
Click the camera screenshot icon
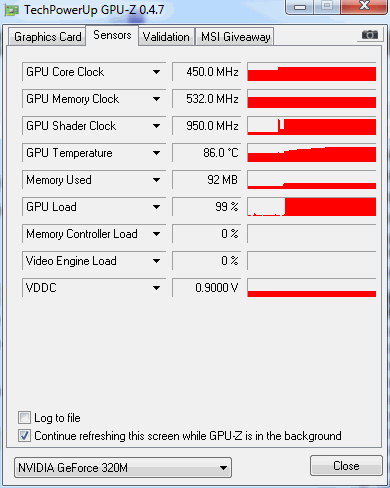click(370, 35)
